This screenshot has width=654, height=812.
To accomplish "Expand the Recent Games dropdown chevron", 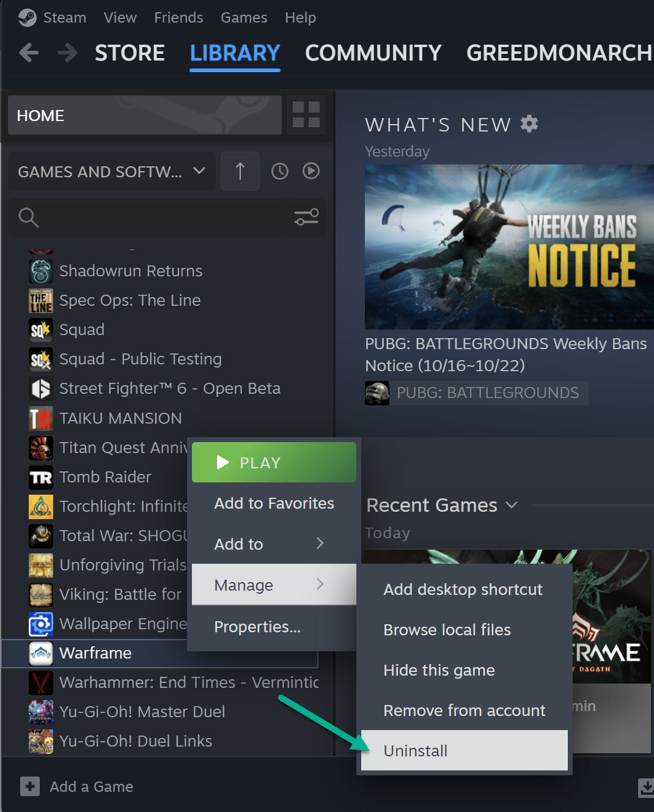I will (512, 505).
